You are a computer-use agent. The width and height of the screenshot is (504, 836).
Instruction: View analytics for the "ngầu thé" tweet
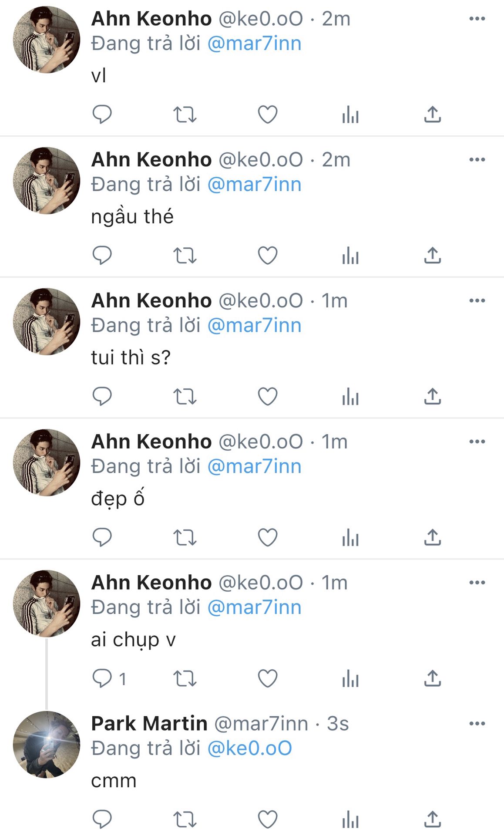[350, 256]
